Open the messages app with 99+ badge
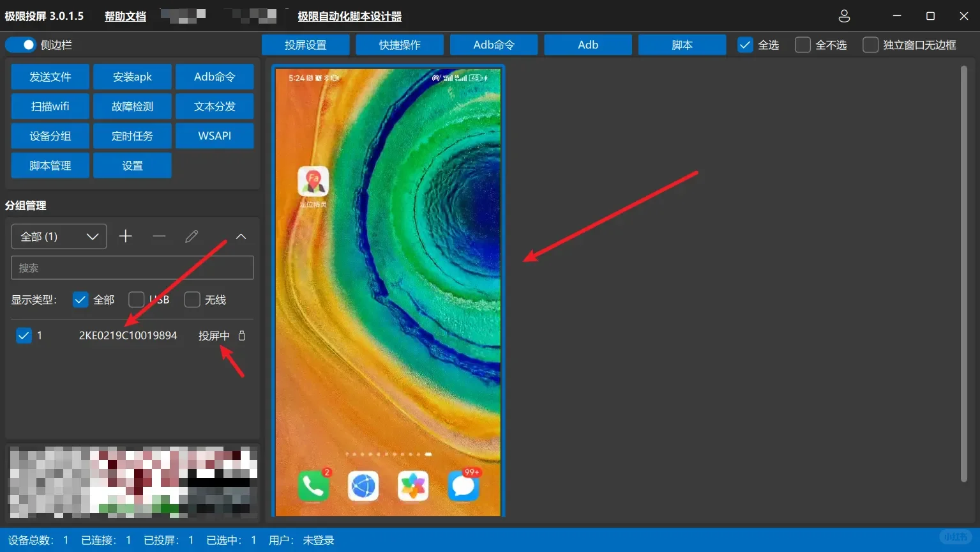The image size is (980, 552). click(x=463, y=487)
